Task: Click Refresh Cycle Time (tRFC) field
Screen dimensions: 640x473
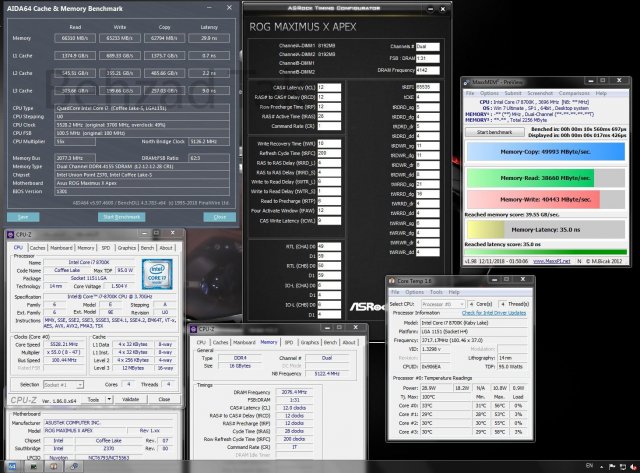Action: point(329,153)
